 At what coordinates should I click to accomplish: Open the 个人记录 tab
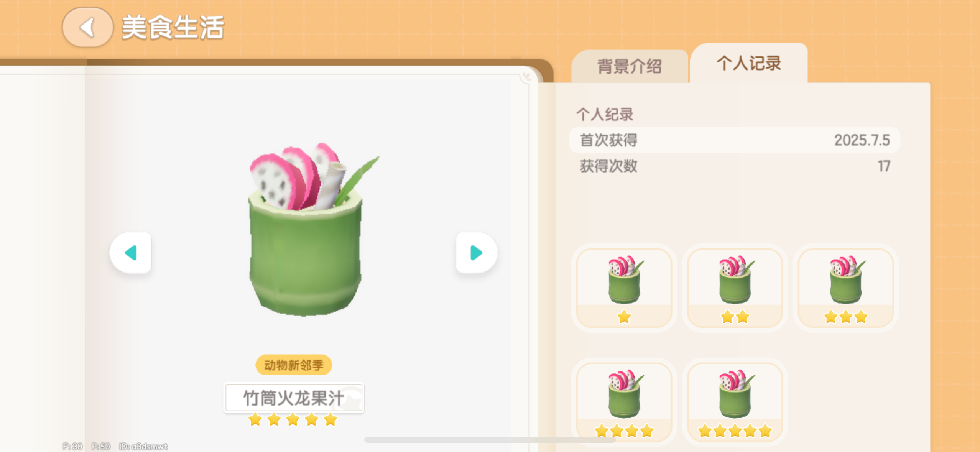[x=749, y=63]
